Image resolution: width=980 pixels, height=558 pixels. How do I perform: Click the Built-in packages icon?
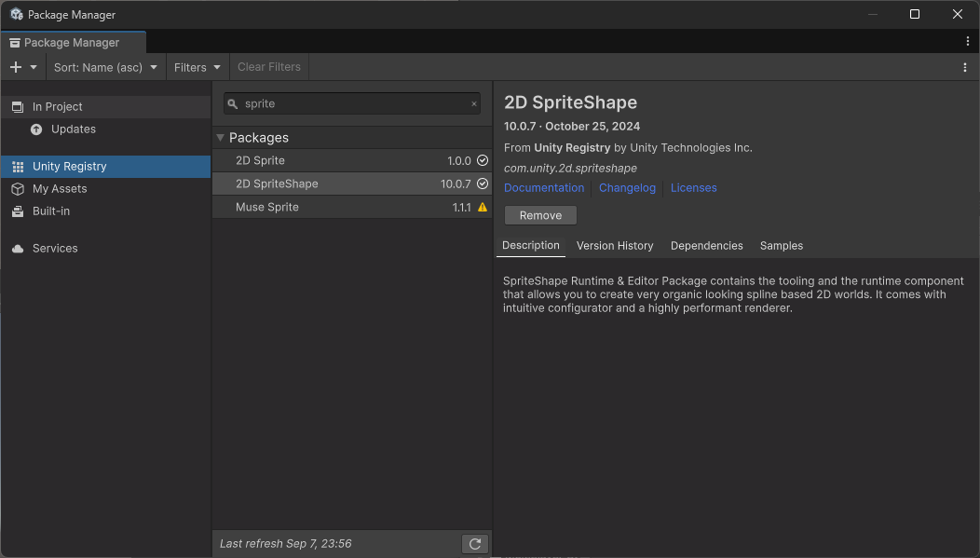[18, 211]
